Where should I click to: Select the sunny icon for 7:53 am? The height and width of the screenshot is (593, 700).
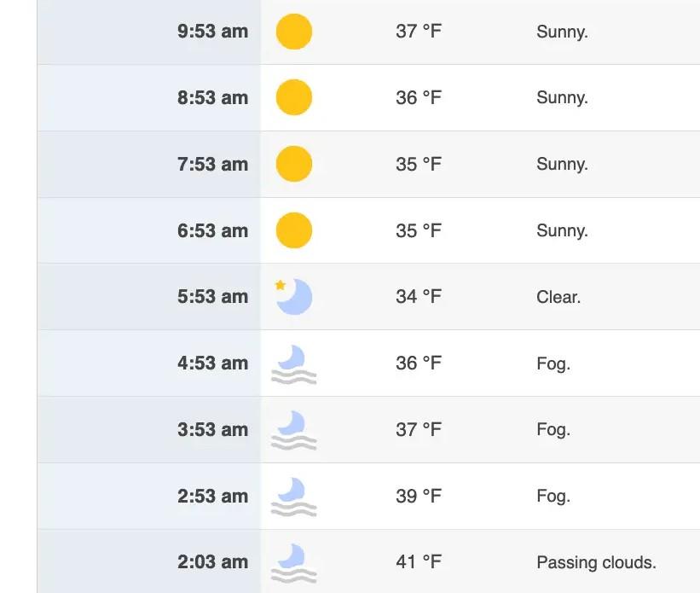click(x=294, y=164)
